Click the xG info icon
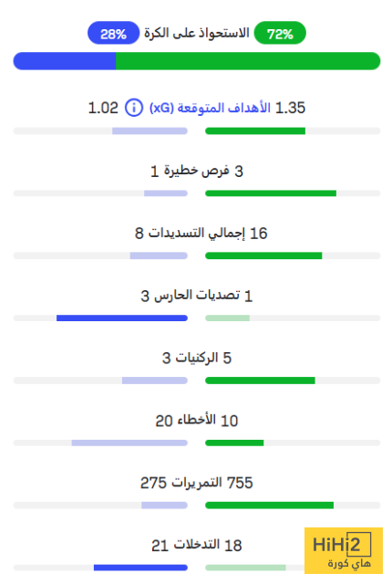Image resolution: width=392 pixels, height=584 pixels. tap(133, 108)
